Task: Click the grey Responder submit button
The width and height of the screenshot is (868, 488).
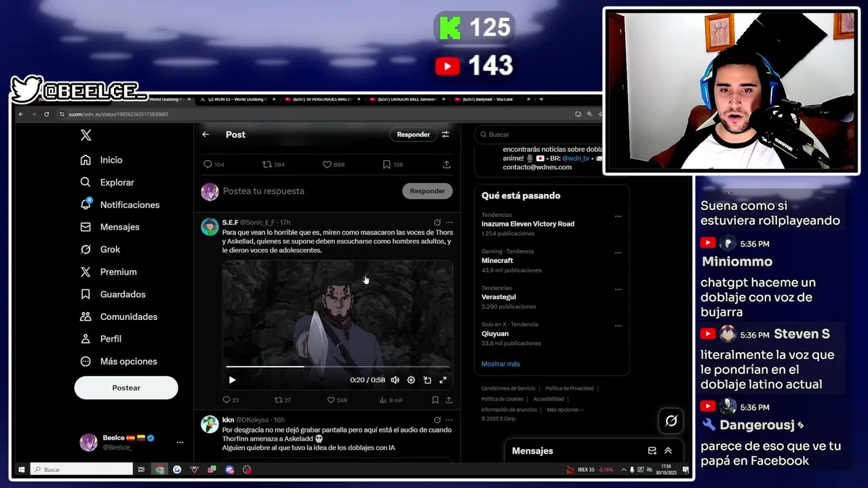Action: pyautogui.click(x=427, y=191)
